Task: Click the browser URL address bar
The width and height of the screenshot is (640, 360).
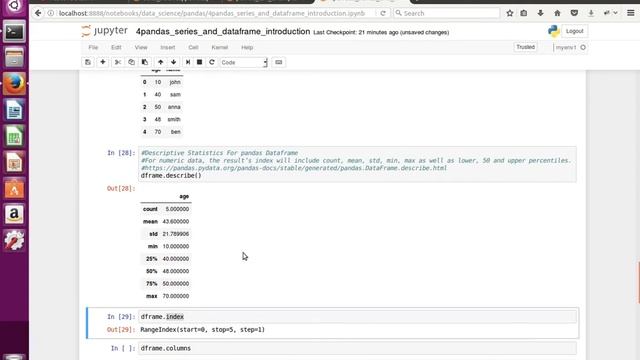Action: [x=212, y=13]
